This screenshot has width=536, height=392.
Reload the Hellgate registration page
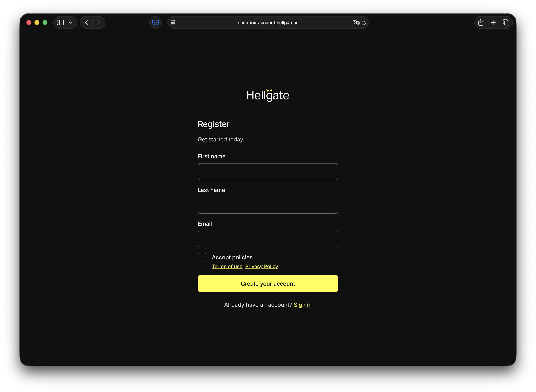click(364, 22)
